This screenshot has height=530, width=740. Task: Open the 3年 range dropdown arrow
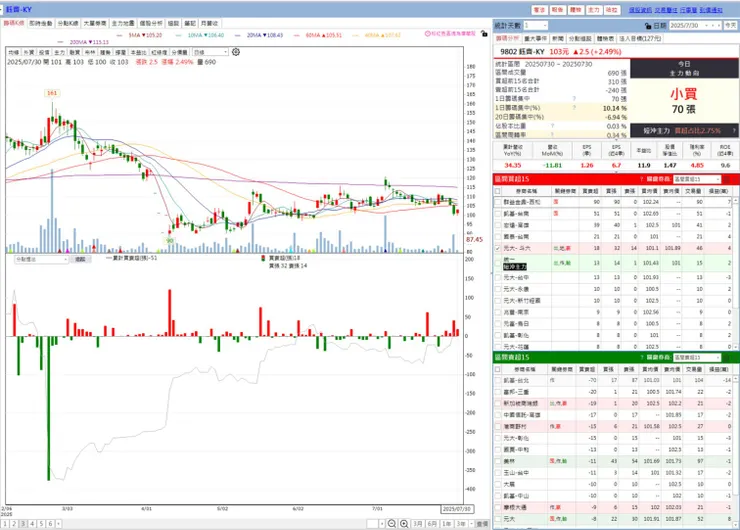[471, 523]
